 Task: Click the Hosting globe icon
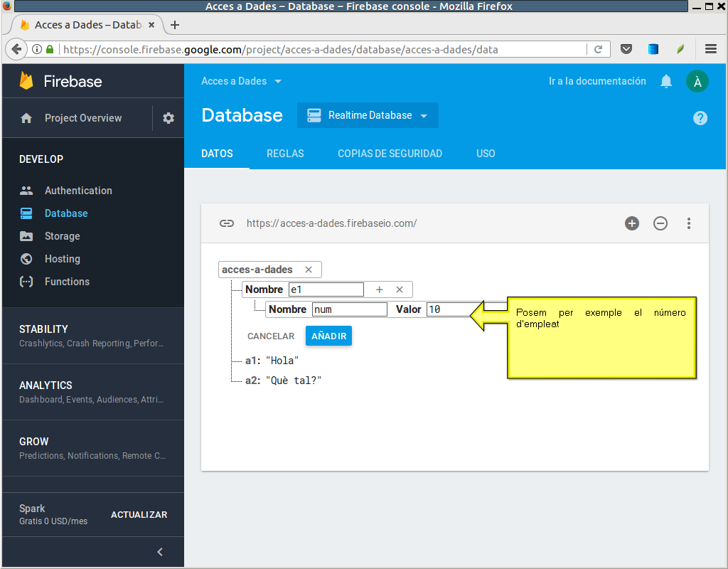26,259
